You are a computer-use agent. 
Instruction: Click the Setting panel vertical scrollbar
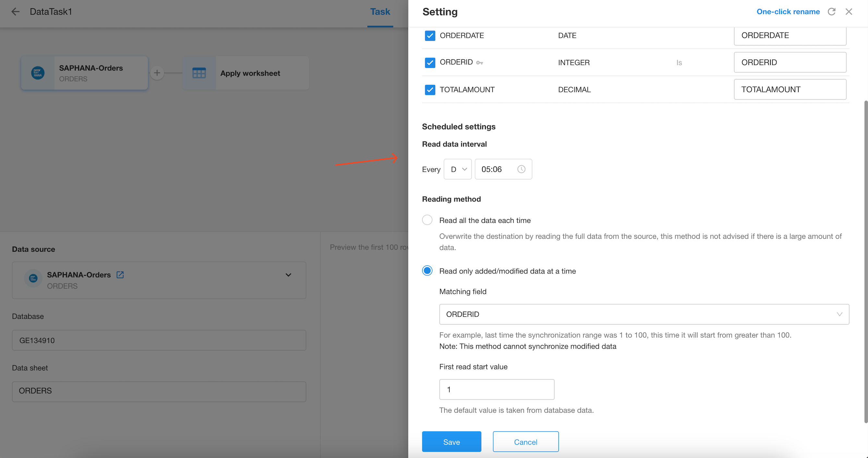click(866, 261)
